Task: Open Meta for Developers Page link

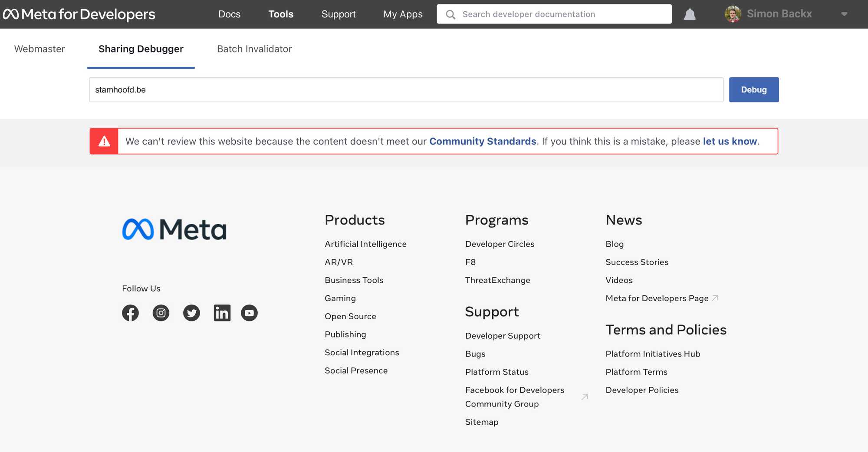Action: [657, 298]
